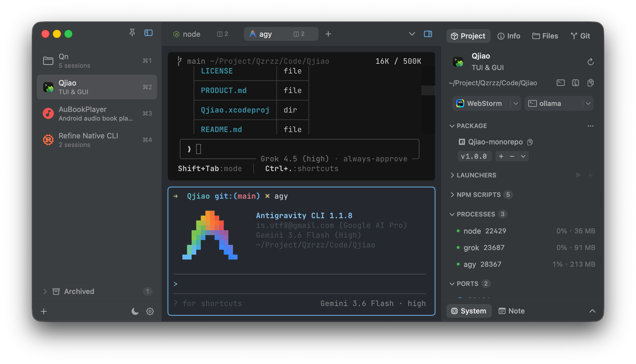This screenshot has height=364, width=636.
Task: Click the Antigravity CLI prompt line
Action: (x=299, y=284)
